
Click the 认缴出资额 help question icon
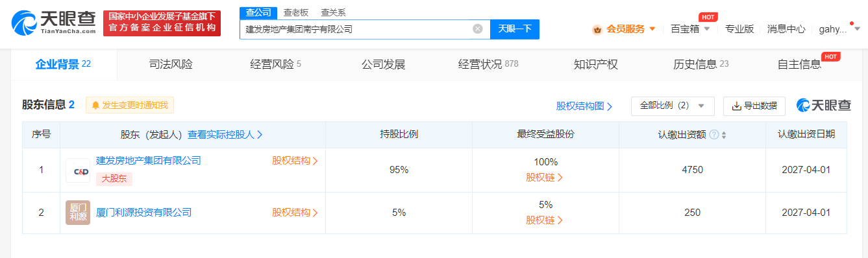pyautogui.click(x=714, y=135)
